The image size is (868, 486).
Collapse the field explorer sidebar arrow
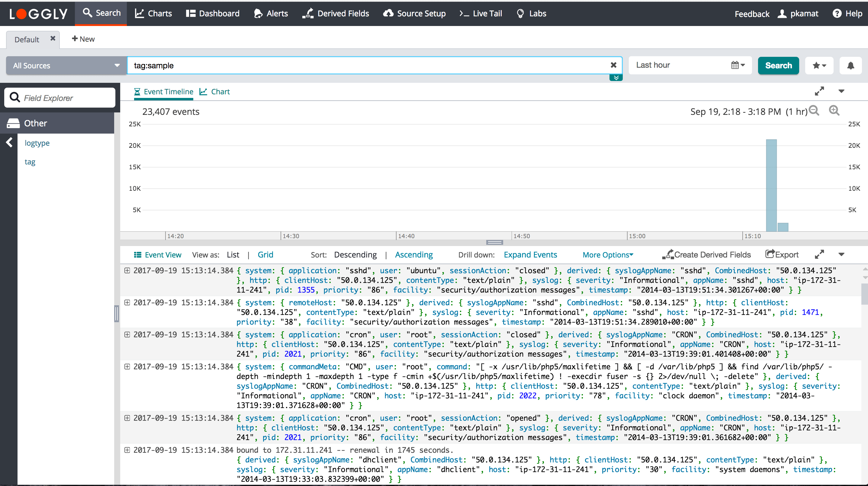(9, 143)
